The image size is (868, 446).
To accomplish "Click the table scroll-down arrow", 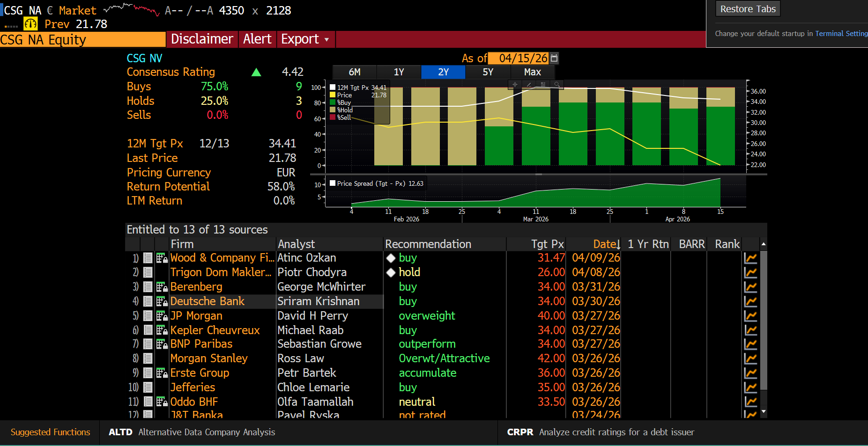I will [x=764, y=412].
